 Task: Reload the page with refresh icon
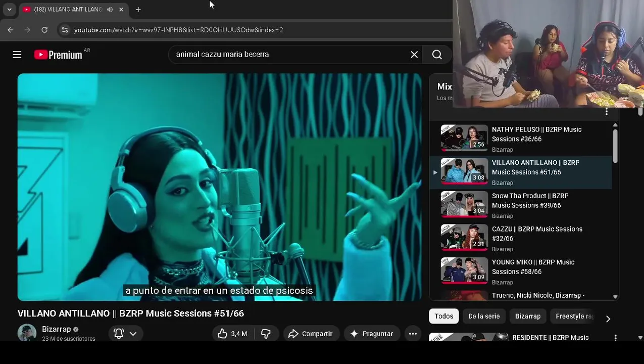44,30
